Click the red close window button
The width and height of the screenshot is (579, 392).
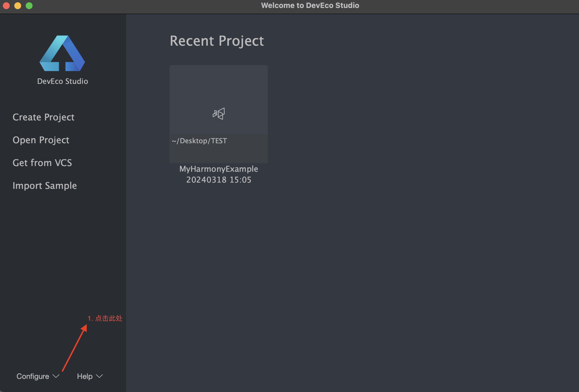6,5
